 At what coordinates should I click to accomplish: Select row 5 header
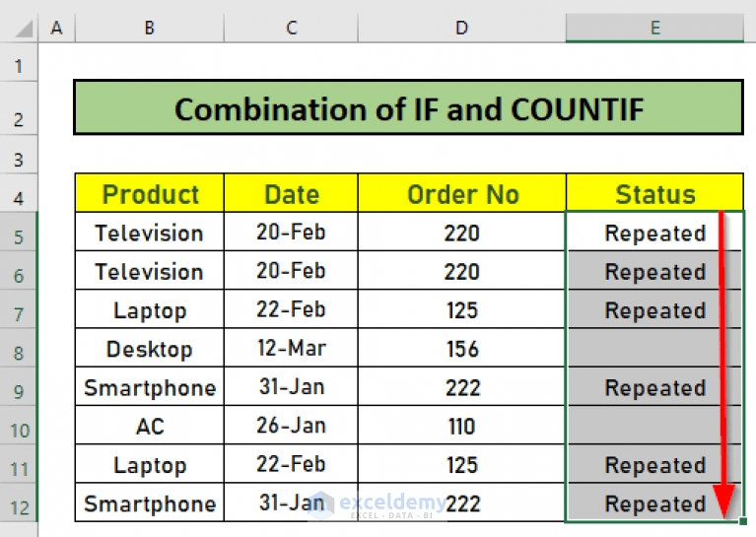[x=19, y=232]
